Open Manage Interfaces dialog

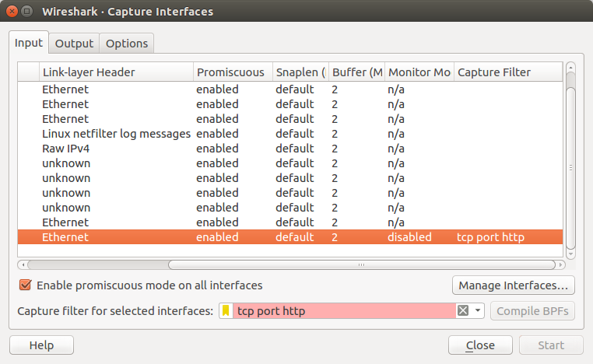(513, 285)
